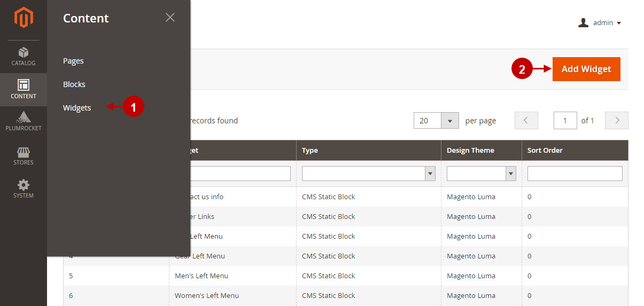Open Blocks in the Content menu

coord(74,84)
